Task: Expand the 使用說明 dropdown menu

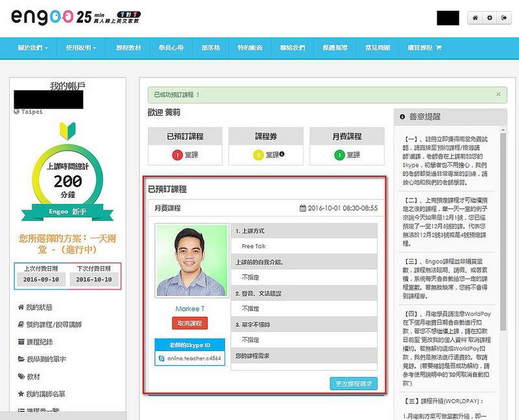Action: pyautogui.click(x=80, y=48)
